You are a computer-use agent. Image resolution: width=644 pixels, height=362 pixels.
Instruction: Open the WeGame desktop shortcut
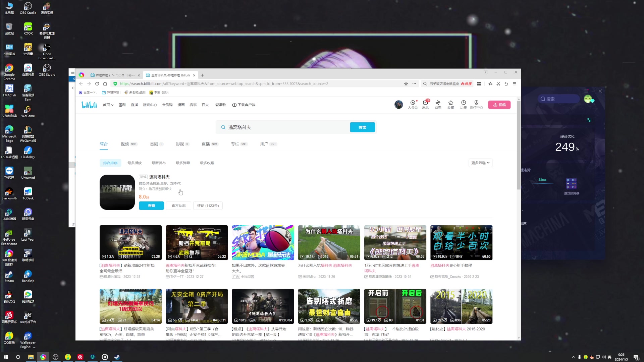(28, 112)
